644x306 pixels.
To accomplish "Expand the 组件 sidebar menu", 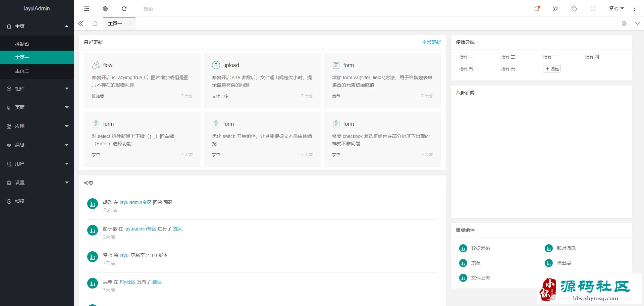I will [x=37, y=89].
